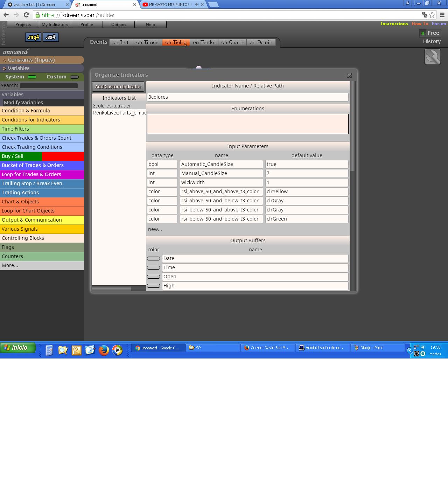
Task: Toggle the System blocks switch
Action: (x=32, y=77)
